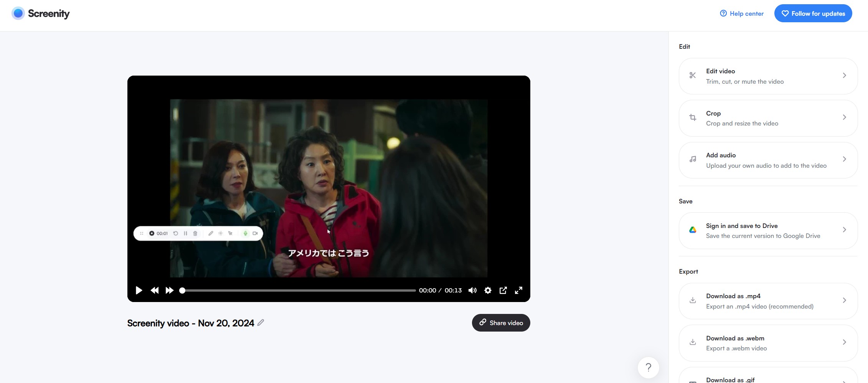Click the "Screenity video - Nov 20, 2024" title

pos(191,323)
